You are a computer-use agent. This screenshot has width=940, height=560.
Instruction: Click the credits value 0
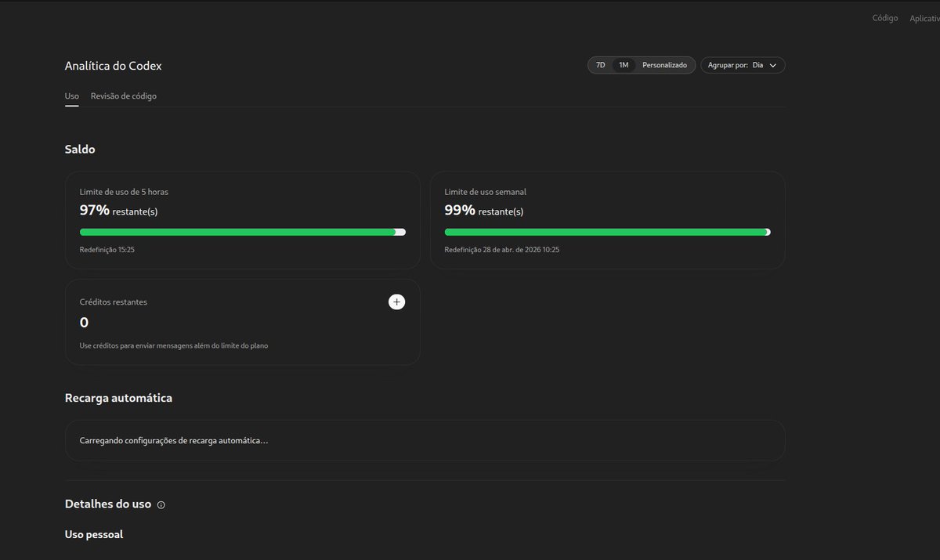tap(85, 323)
